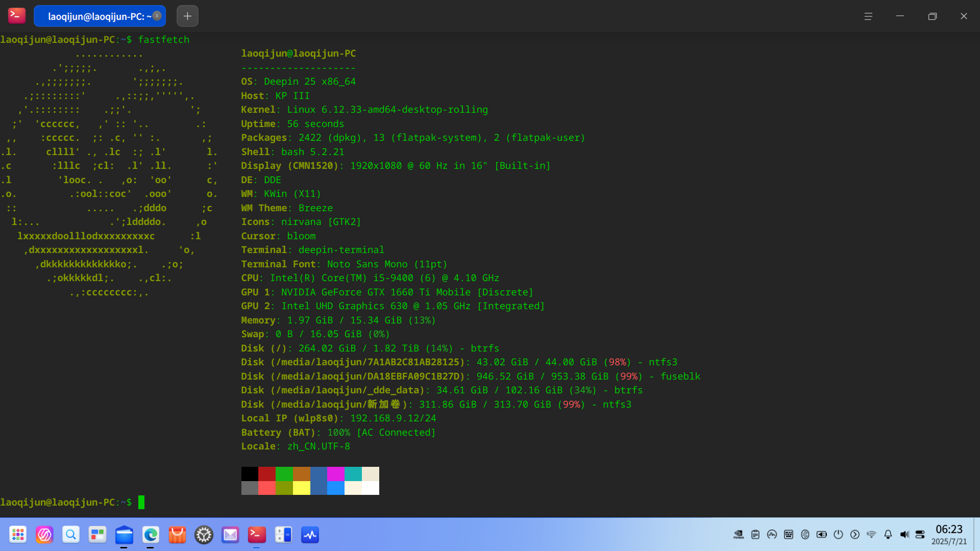The image size is (980, 551).
Task: Open Control Center gear icon in dock
Action: coord(204,535)
